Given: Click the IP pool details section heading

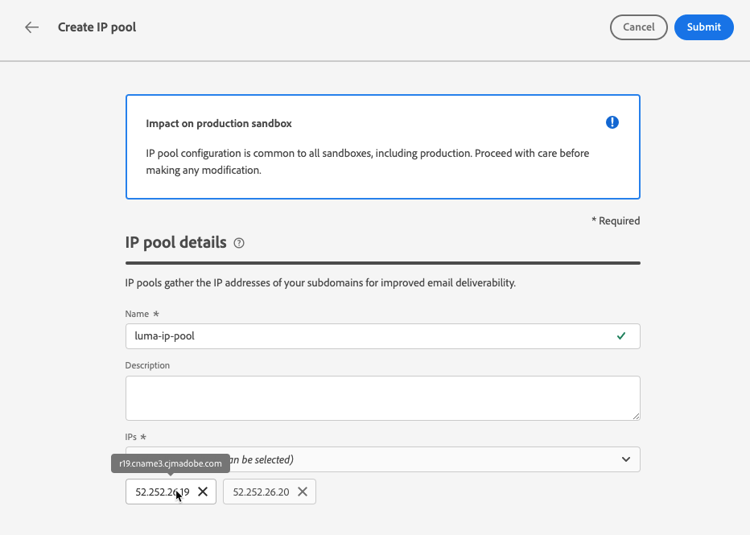Looking at the screenshot, I should [x=175, y=242].
